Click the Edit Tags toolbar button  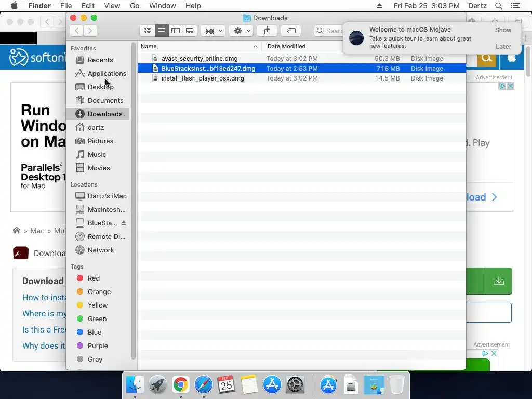(291, 31)
